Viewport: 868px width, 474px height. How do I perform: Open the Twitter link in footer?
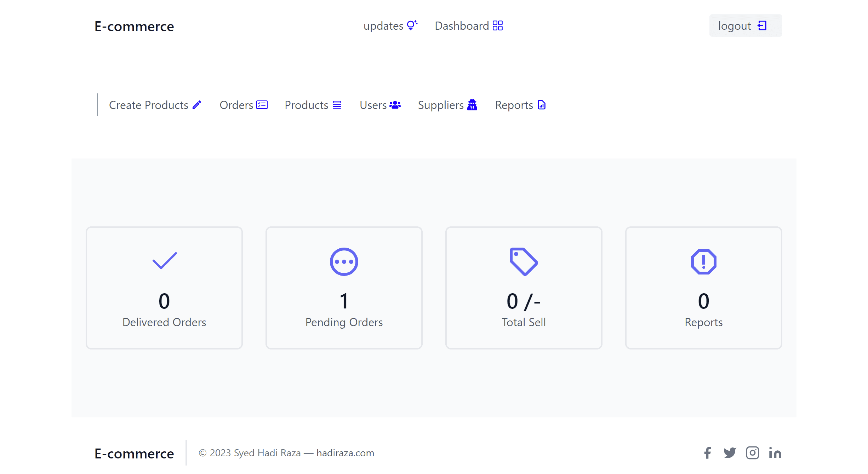[730, 453]
